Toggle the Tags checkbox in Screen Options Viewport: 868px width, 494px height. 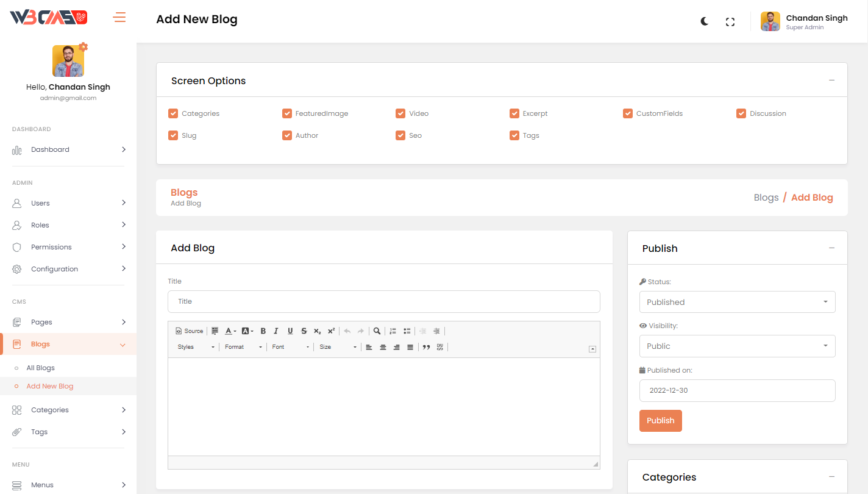(514, 135)
